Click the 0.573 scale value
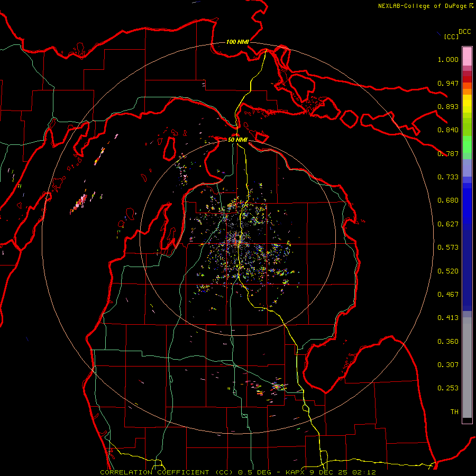The width and height of the screenshot is (476, 476). tap(448, 248)
